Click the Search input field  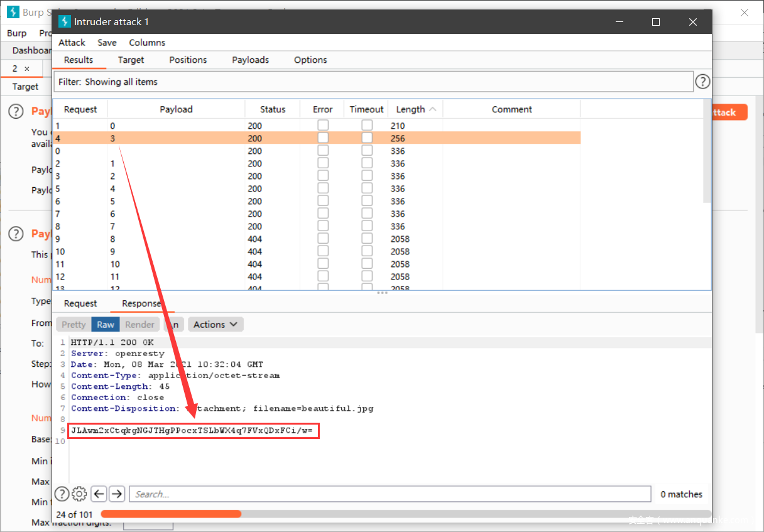(x=390, y=494)
